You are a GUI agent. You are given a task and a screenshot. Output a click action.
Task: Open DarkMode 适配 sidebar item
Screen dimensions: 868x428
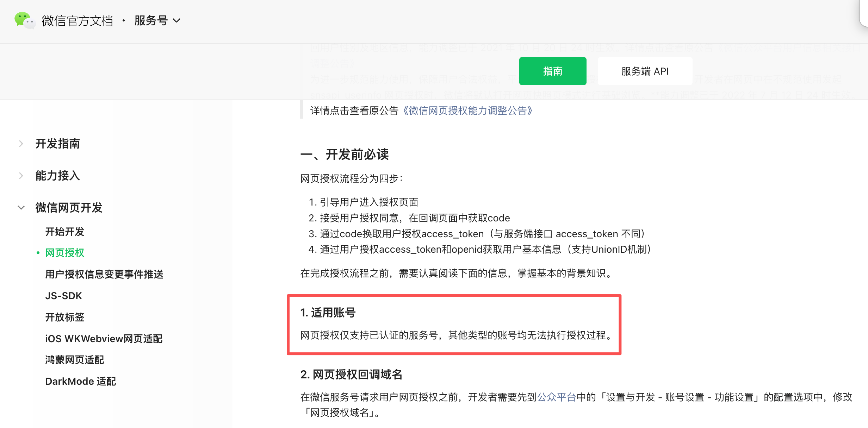[x=81, y=381]
